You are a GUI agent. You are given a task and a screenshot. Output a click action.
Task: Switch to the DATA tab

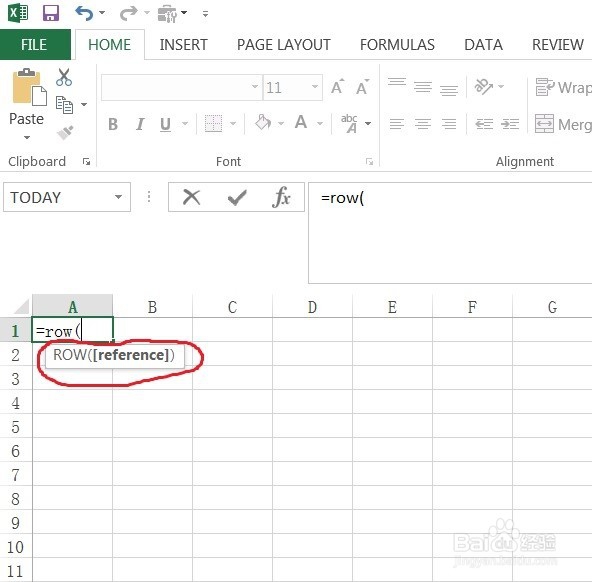[483, 45]
